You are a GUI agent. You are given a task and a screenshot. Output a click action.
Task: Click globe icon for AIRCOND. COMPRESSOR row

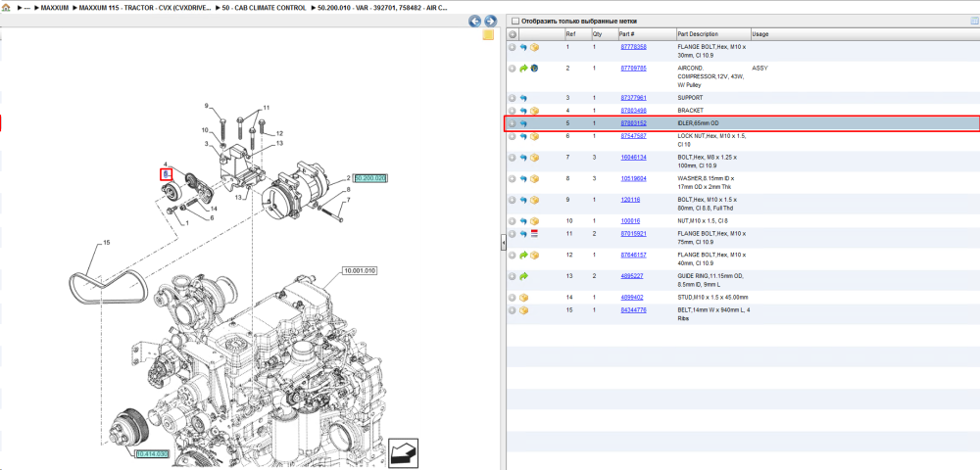pos(534,68)
